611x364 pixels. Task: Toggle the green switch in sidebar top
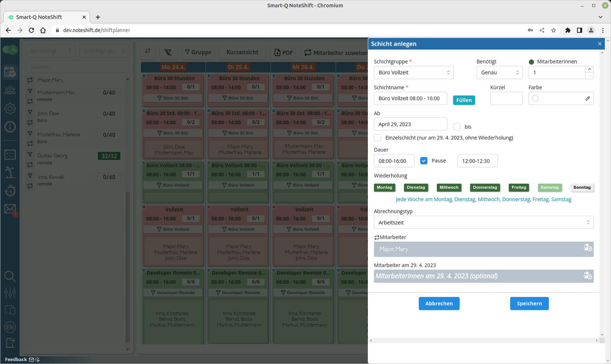(x=10, y=50)
